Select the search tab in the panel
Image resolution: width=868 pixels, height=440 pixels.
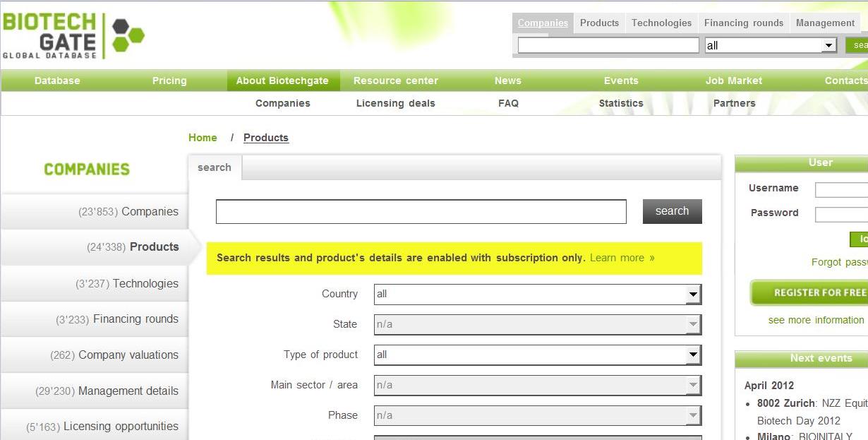point(215,167)
